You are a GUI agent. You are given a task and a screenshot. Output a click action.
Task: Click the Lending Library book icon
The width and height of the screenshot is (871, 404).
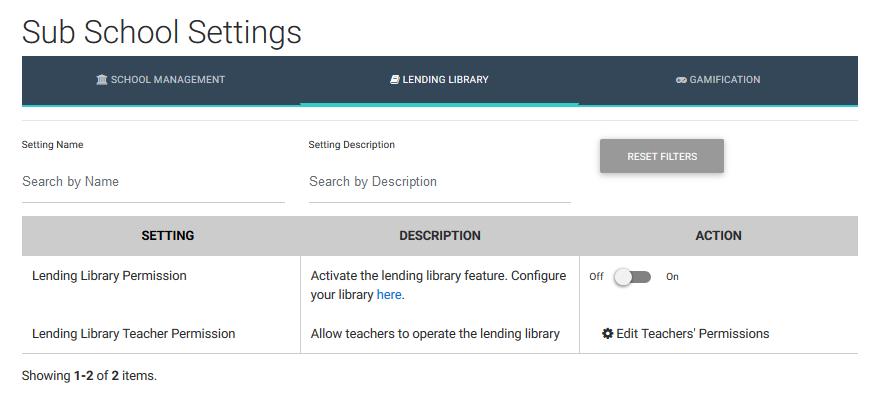(395, 80)
